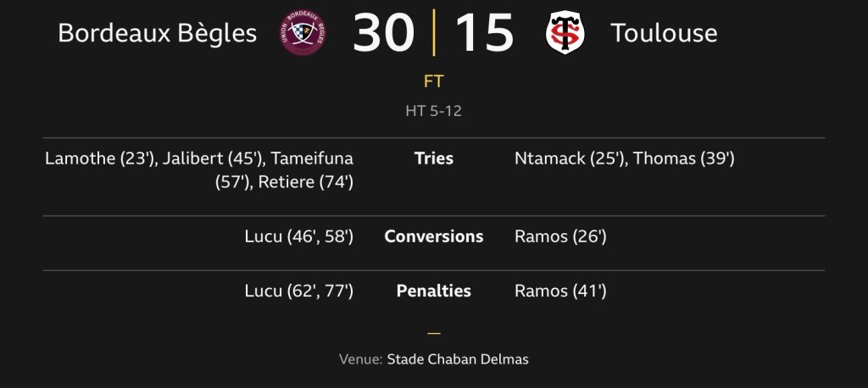
Task: Click Toulouse's score of 15
Action: [x=485, y=33]
